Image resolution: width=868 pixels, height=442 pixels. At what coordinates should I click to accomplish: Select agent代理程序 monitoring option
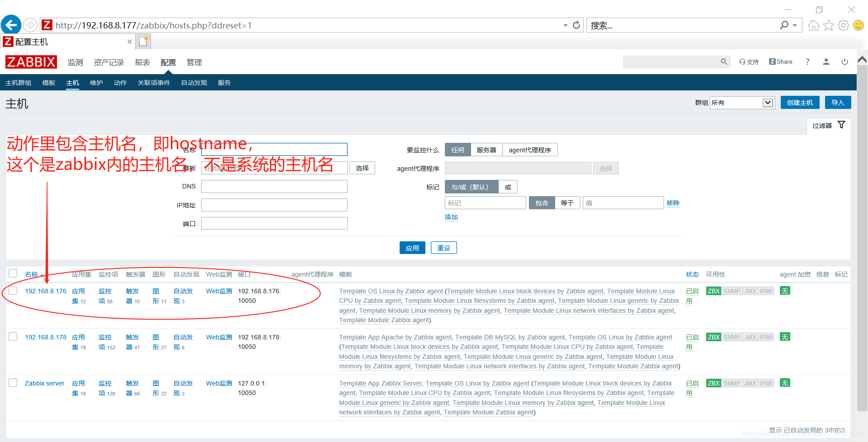(530, 150)
